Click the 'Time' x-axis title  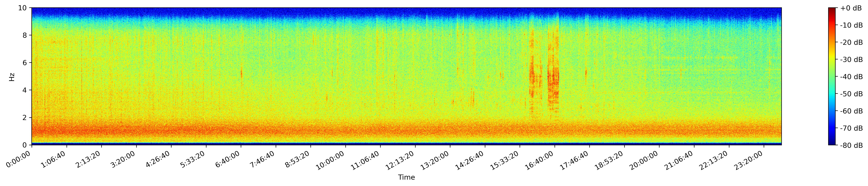tap(406, 178)
